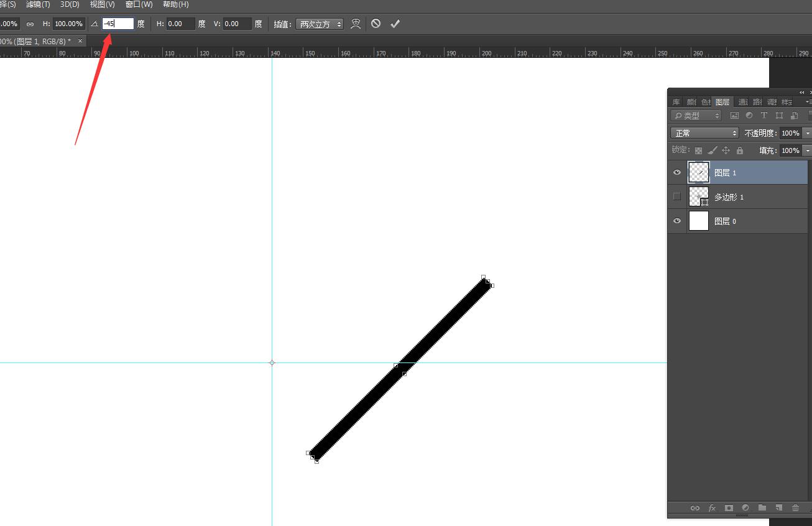The width and height of the screenshot is (812, 526).
Task: Click the link aspect ratio chain icon
Action: [30, 24]
